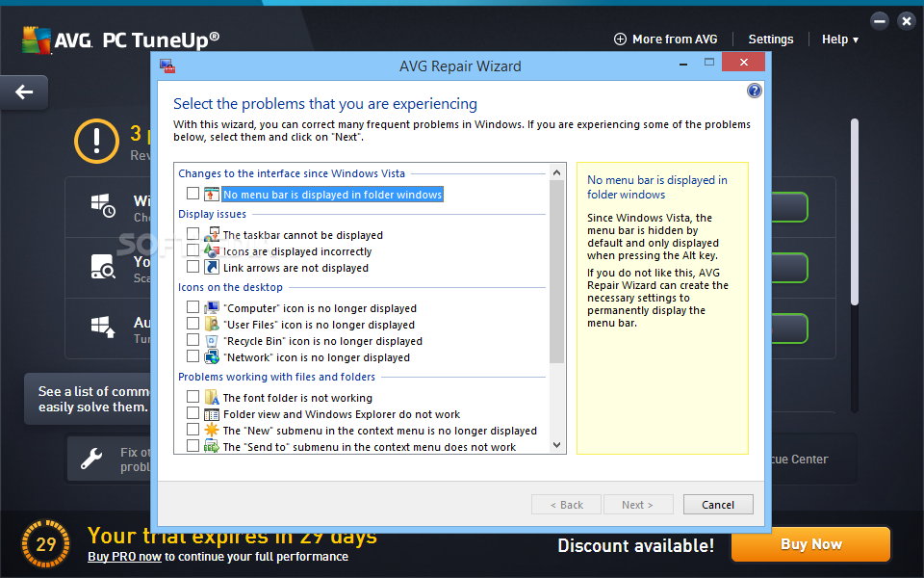This screenshot has height=578, width=924.
Task: Select 'Link arrows are not displayed' text
Action: point(295,268)
